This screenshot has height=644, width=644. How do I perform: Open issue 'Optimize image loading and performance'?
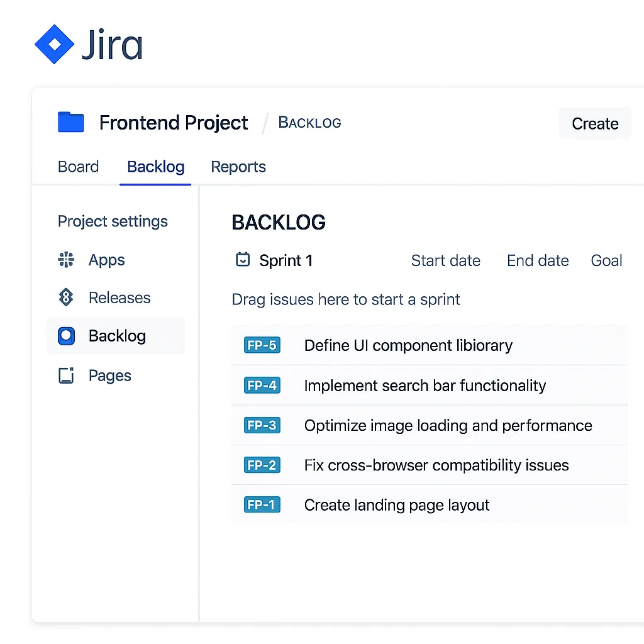pos(448,426)
